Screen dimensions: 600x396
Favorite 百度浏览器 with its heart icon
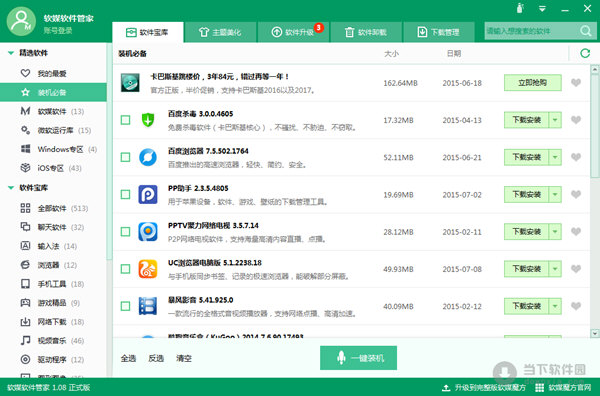click(576, 157)
